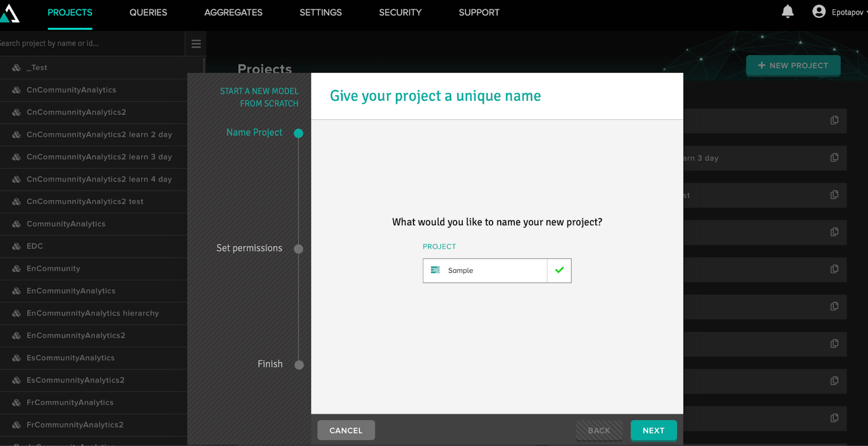868x446 pixels.
Task: Click the app logo at top left
Action: click(x=9, y=13)
